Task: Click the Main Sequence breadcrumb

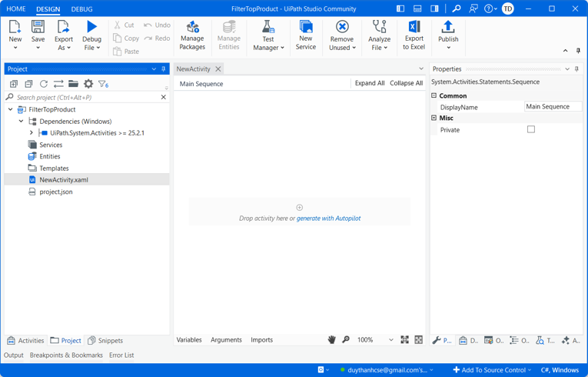Action: pos(201,84)
